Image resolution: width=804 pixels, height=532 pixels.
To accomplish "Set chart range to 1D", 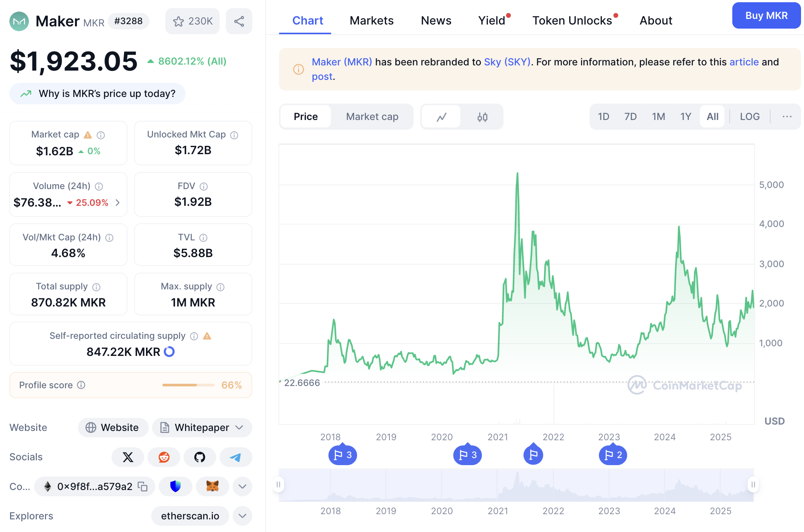I will point(603,117).
